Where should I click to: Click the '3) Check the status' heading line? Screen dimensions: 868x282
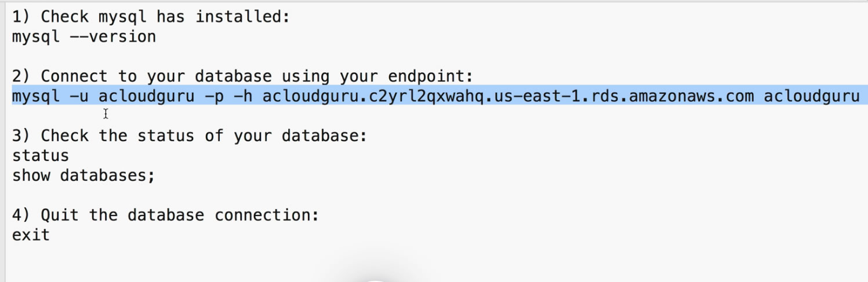[190, 136]
